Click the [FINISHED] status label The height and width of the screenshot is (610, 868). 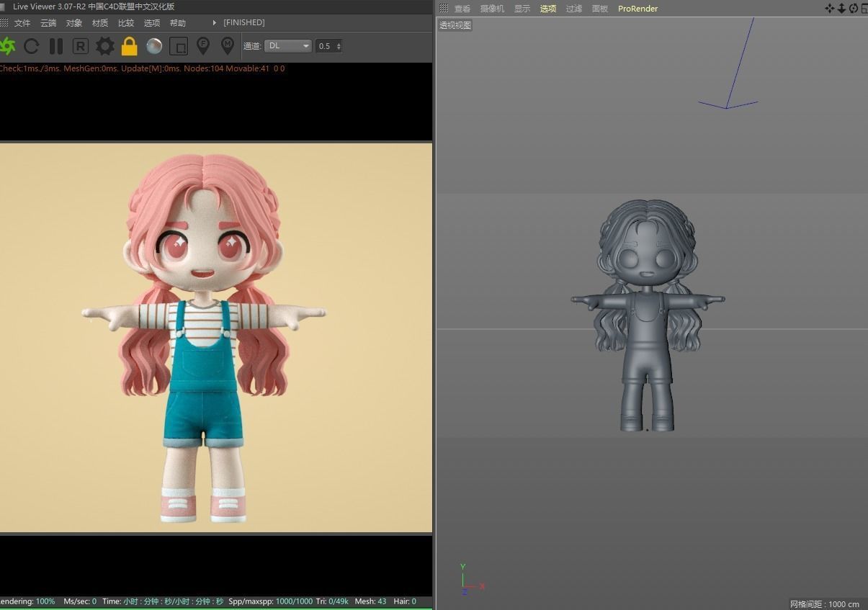[x=244, y=23]
